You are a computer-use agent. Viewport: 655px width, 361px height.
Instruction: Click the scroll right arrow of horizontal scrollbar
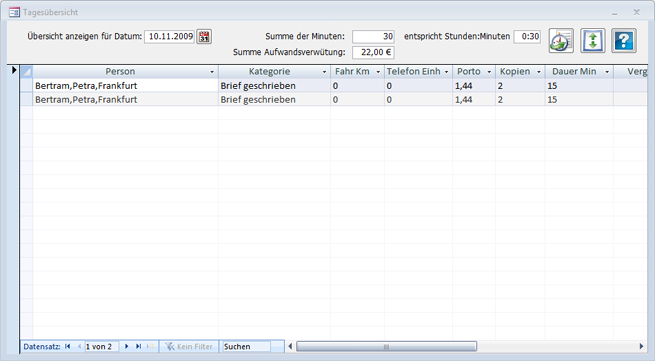point(641,346)
